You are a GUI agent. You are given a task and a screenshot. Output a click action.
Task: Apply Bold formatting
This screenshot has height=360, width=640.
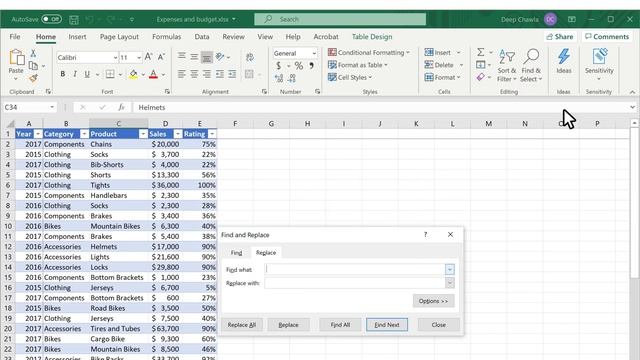(62, 74)
